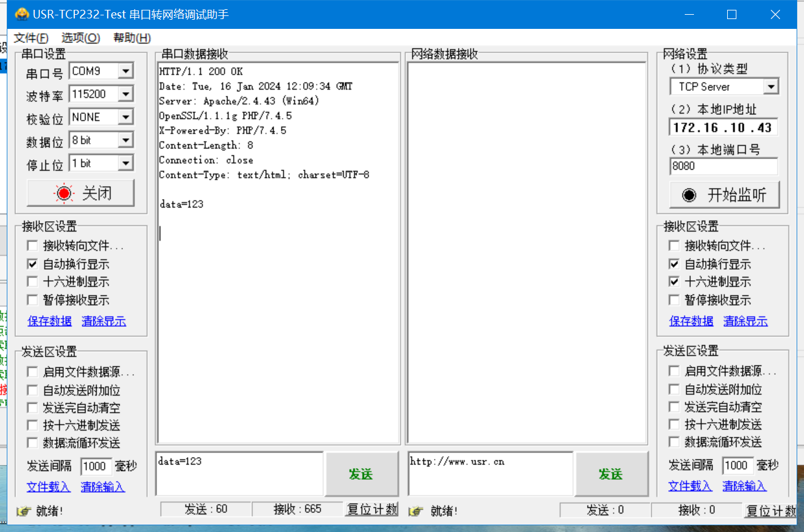Expand the COM9 serial port dropdown
804x532 pixels.
coord(125,71)
